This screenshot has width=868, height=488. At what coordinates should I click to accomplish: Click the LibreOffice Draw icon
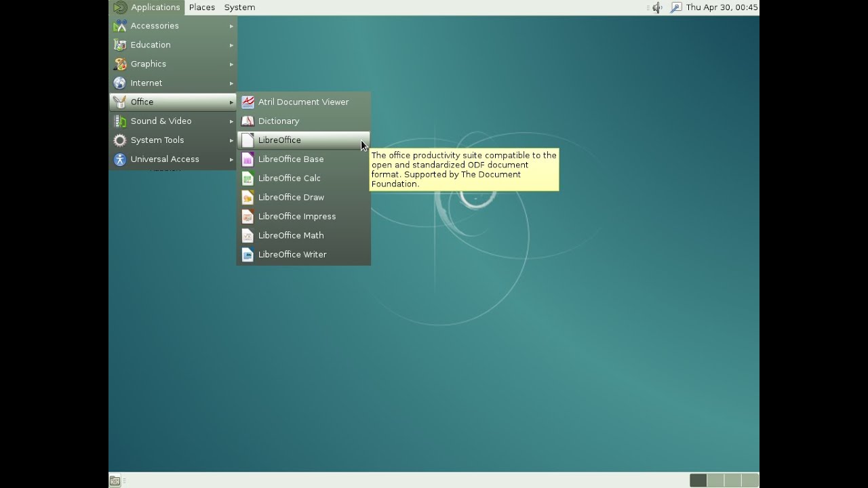(248, 197)
